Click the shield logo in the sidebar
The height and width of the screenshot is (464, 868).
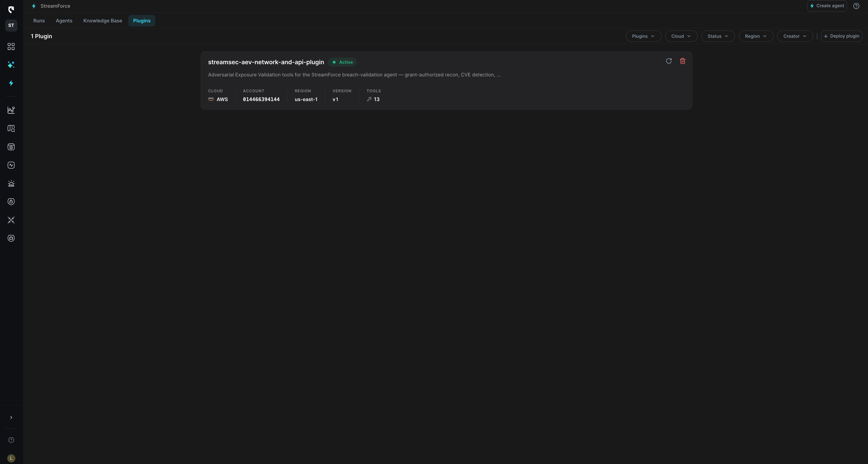coord(11,9)
